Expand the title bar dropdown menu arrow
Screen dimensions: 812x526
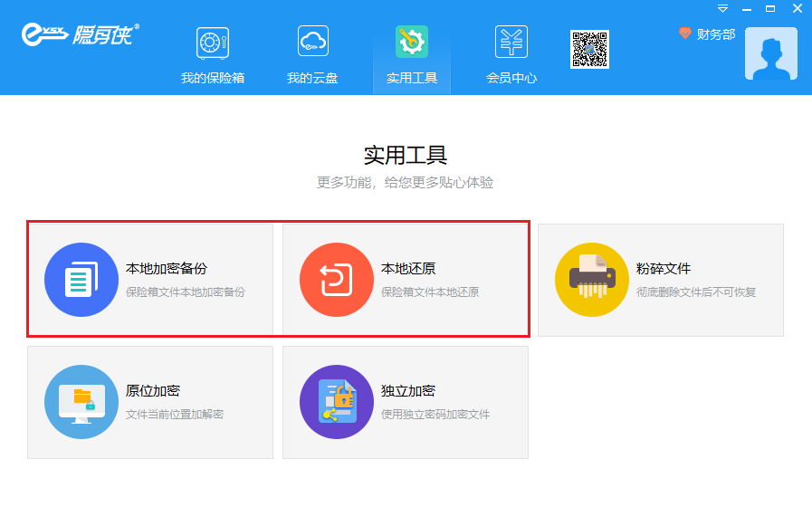(x=722, y=8)
